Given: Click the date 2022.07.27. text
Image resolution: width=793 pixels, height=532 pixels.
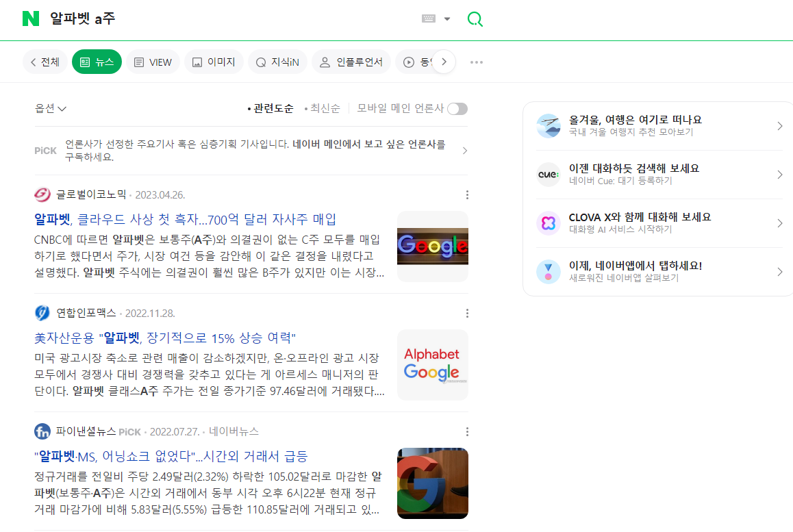Looking at the screenshot, I should tap(175, 432).
